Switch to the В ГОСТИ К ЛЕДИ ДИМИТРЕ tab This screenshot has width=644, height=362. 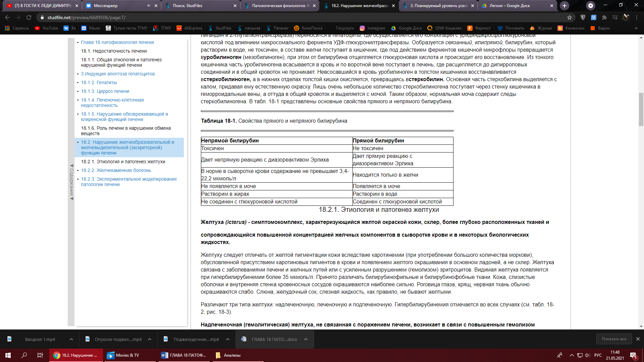[43, 6]
